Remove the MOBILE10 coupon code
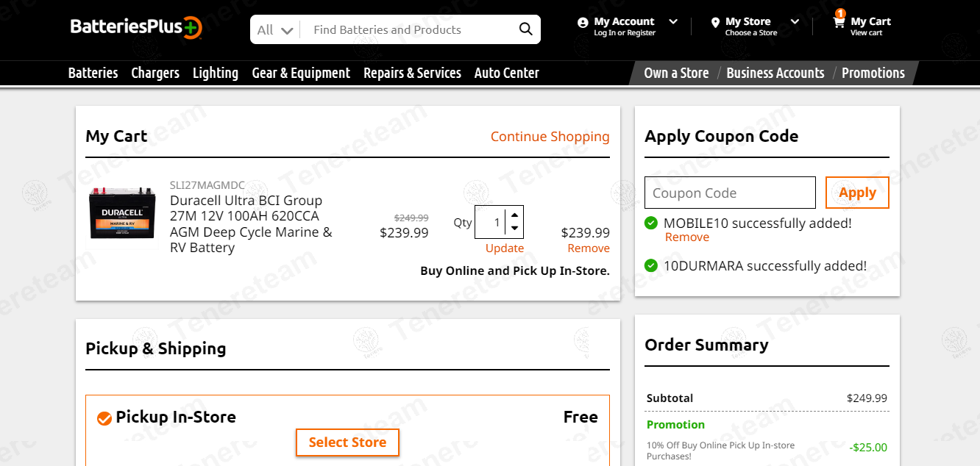This screenshot has width=980, height=466. click(x=686, y=237)
